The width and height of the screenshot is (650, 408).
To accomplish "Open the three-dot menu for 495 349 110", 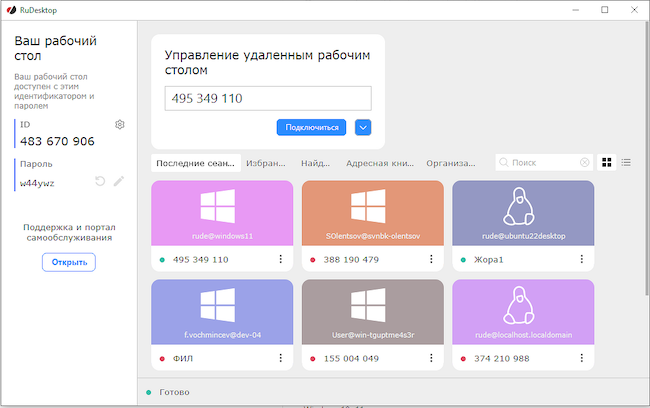I will 281,259.
